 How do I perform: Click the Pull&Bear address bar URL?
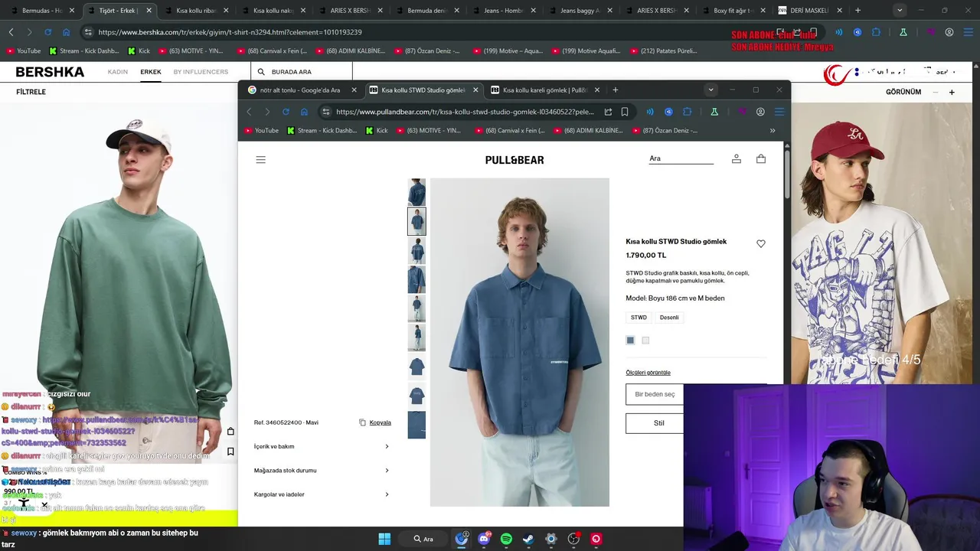[465, 112]
